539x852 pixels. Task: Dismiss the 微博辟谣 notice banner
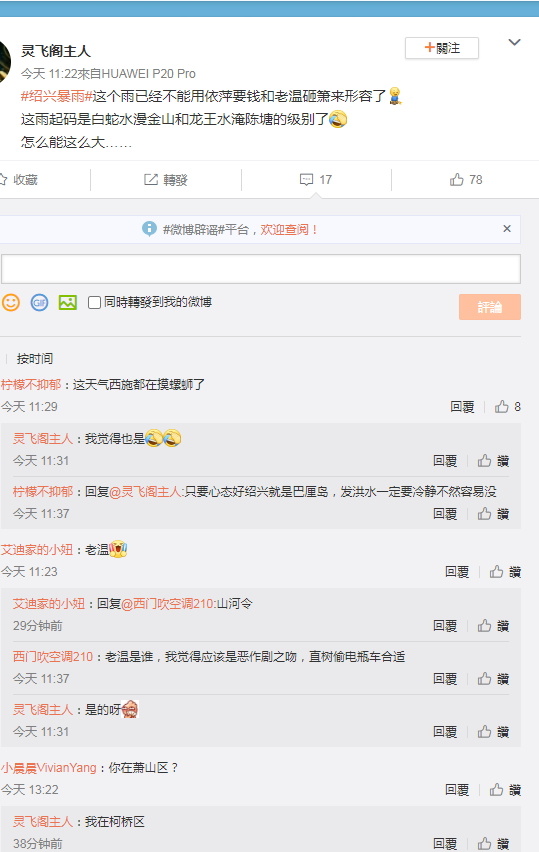[x=507, y=229]
